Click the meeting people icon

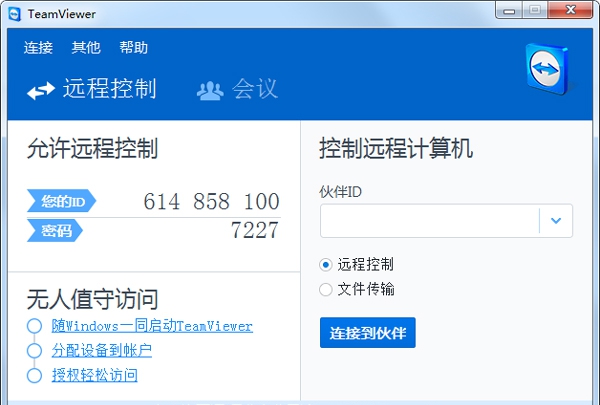tap(210, 91)
